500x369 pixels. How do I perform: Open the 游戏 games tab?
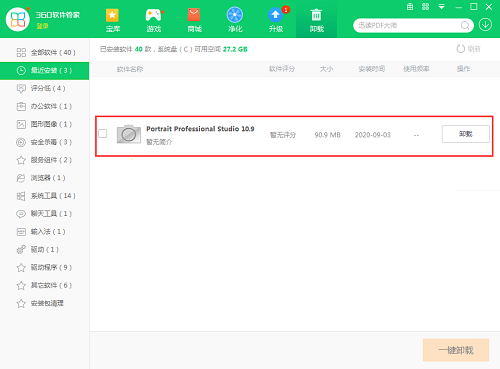[x=154, y=20]
